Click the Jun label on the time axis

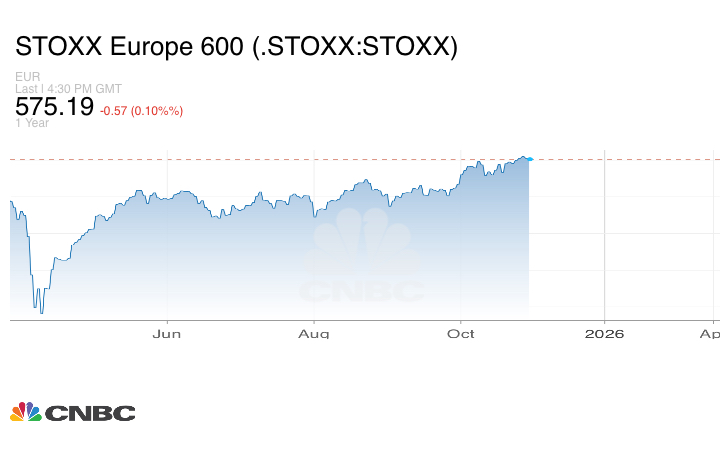[168, 333]
